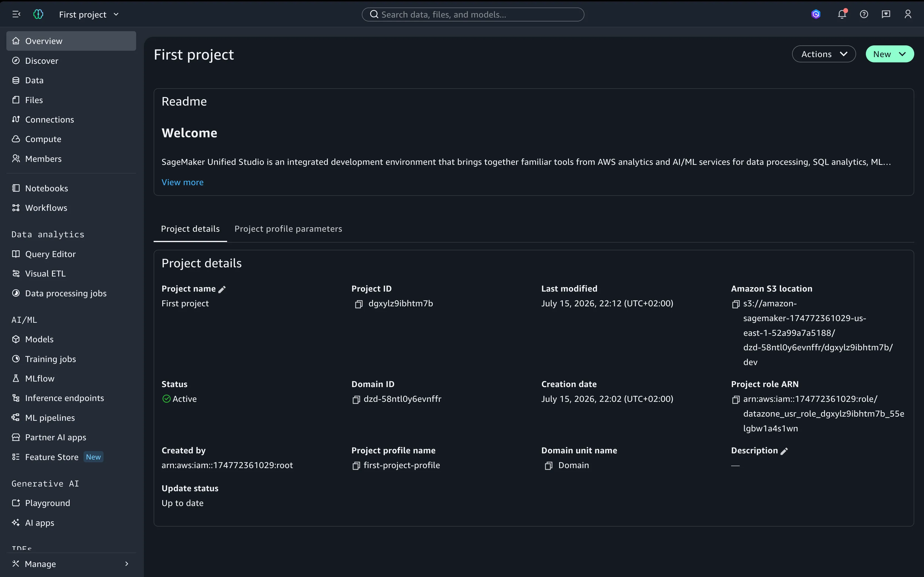This screenshot has height=577, width=924.
Task: Click the Feature Store New badge
Action: (94, 457)
